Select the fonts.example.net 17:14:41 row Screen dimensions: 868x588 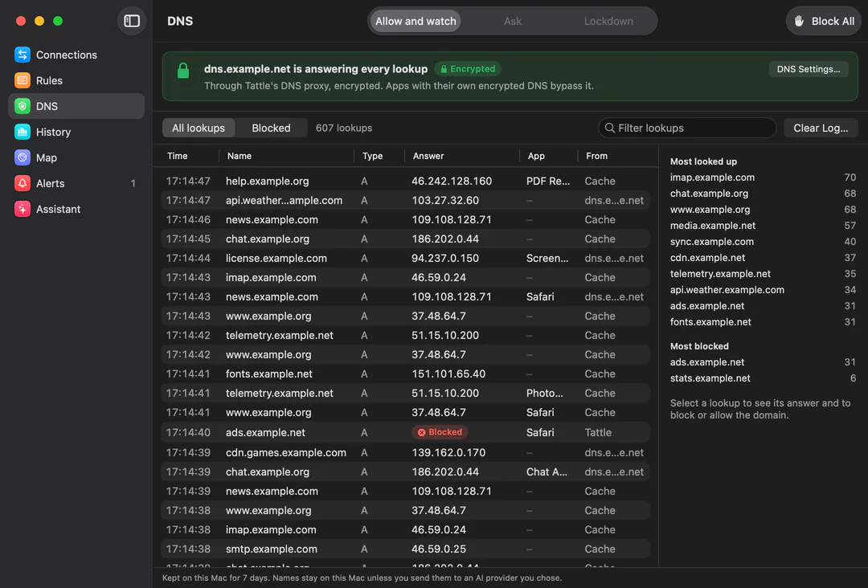405,374
